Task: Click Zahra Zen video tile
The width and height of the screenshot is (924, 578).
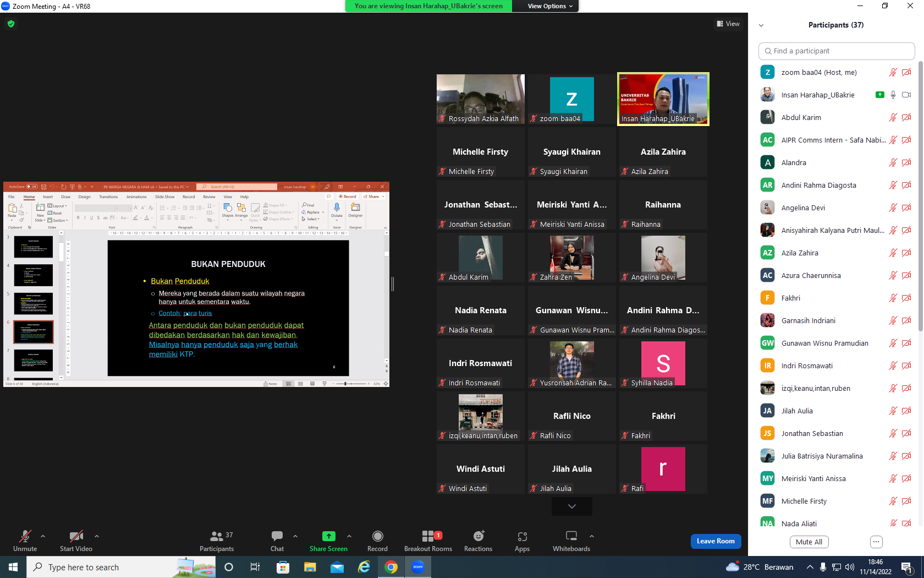Action: pyautogui.click(x=572, y=258)
